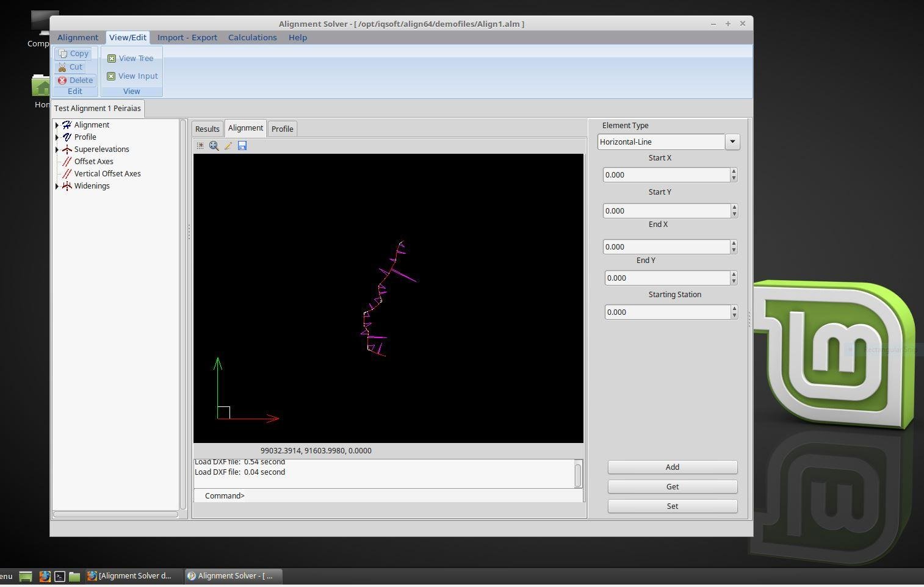Screen dimensions: 924x587
Task: Select the Offset Axes tree entry
Action: [x=93, y=161]
